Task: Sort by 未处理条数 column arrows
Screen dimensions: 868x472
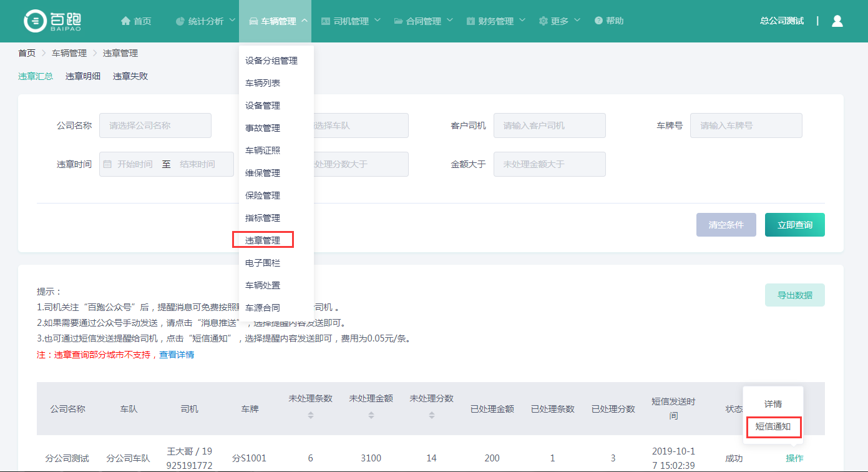Action: [310, 415]
